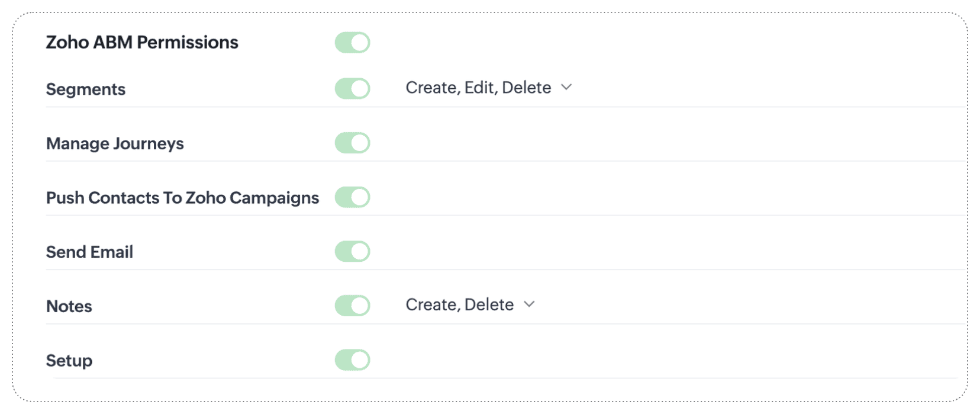Click the Notes row label
Screen dimensions: 980x414
69,306
